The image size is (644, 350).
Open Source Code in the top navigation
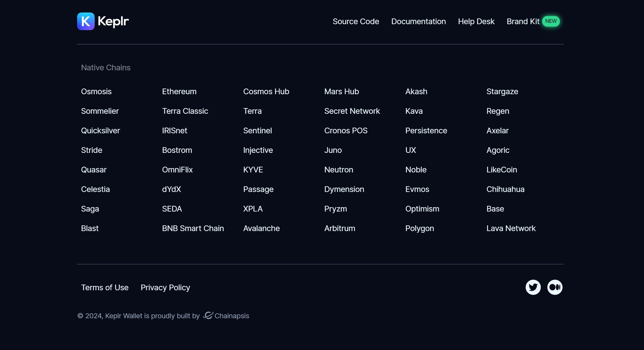(356, 21)
